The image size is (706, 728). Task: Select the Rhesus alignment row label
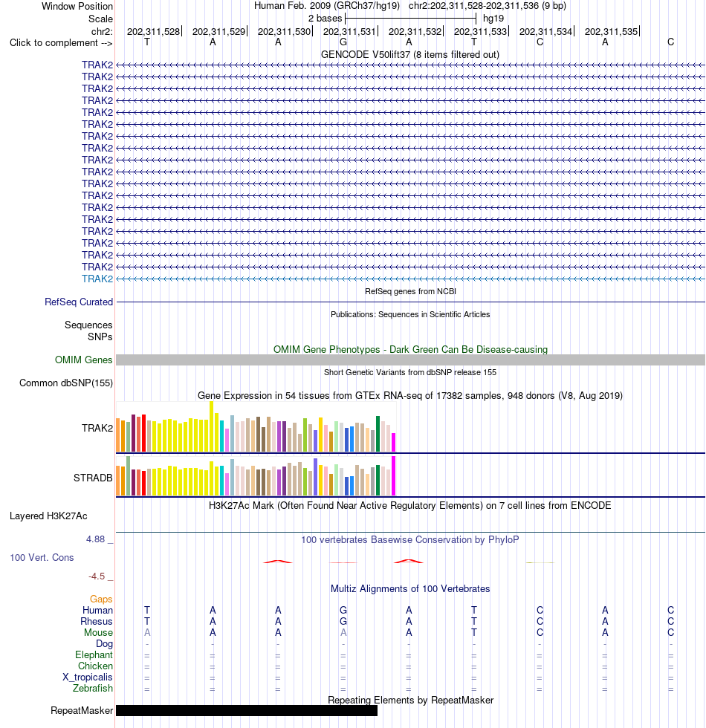[x=96, y=621]
